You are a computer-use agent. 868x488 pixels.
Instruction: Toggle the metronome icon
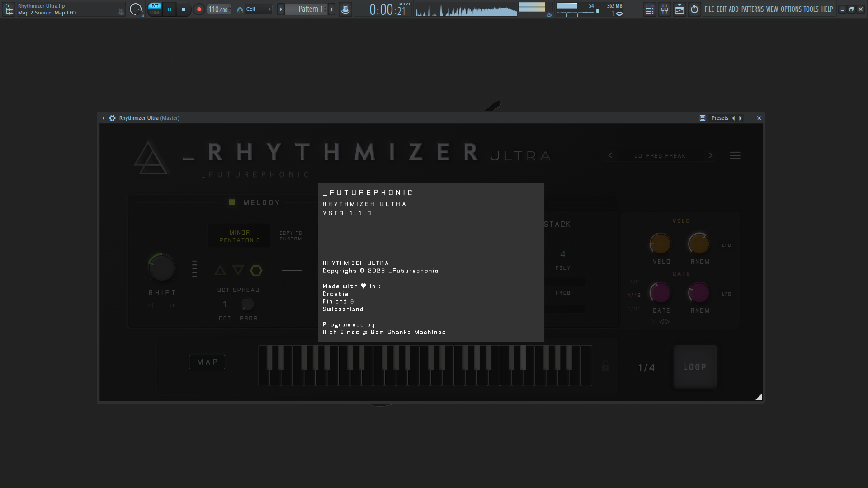345,9
